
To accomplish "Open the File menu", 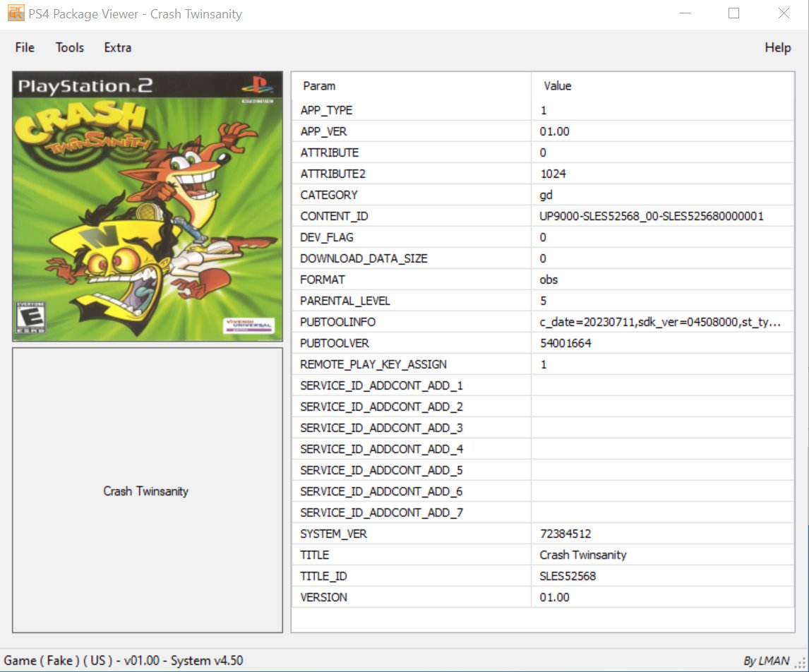I will pyautogui.click(x=25, y=47).
